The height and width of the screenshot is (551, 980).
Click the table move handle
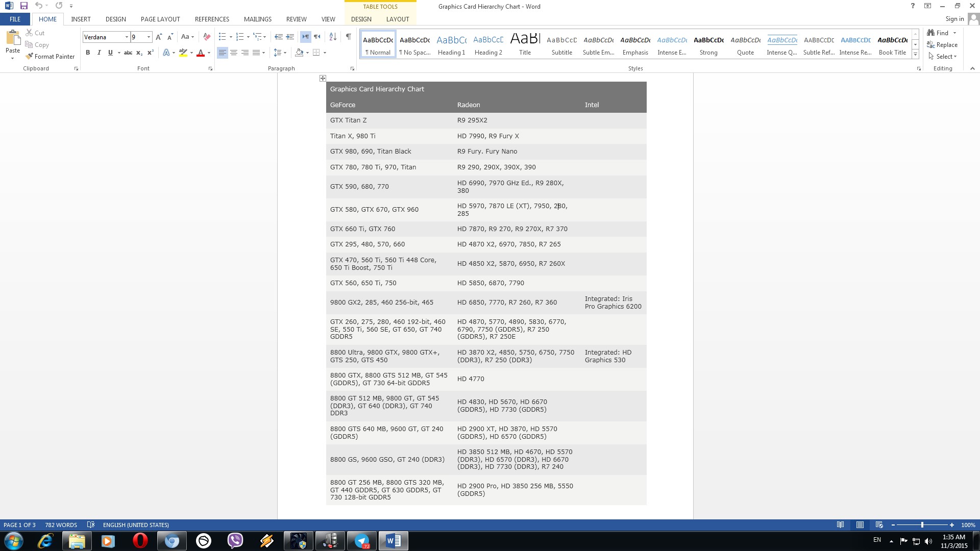(x=323, y=78)
